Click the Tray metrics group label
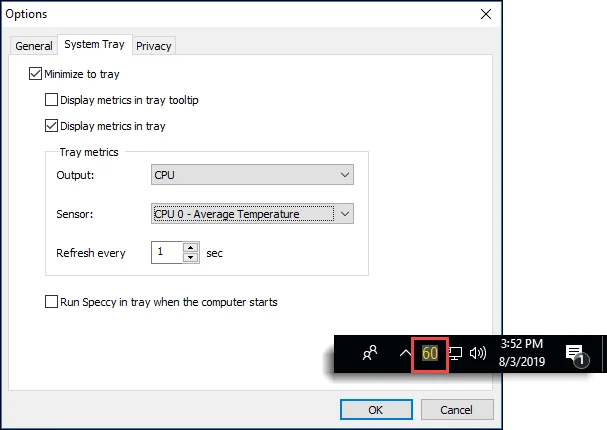607x430 pixels. click(x=89, y=152)
